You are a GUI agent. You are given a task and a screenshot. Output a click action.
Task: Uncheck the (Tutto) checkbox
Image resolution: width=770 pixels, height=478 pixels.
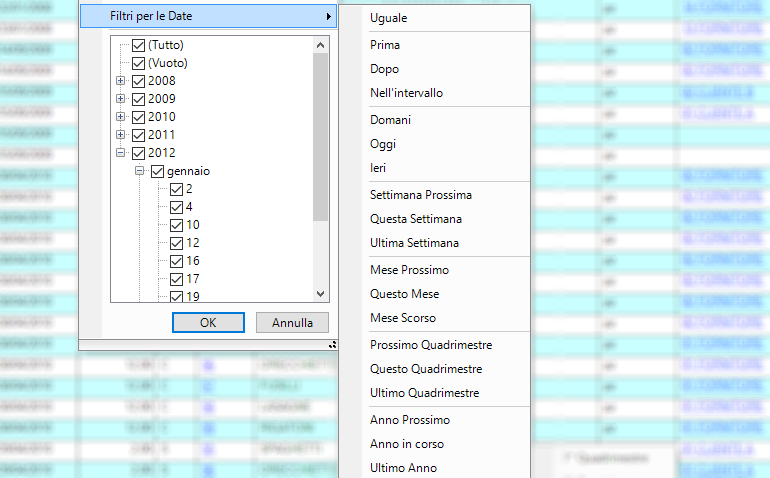(x=139, y=45)
